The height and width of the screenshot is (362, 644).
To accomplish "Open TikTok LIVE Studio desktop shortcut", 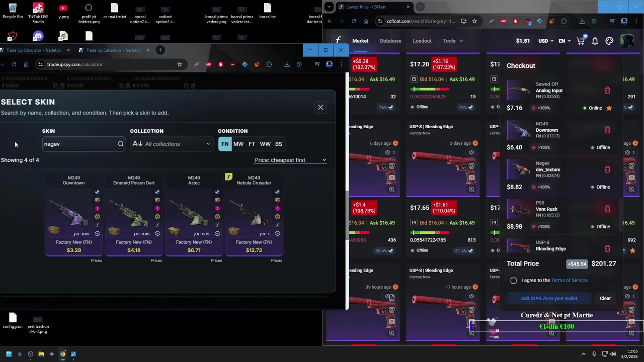I will (x=38, y=14).
